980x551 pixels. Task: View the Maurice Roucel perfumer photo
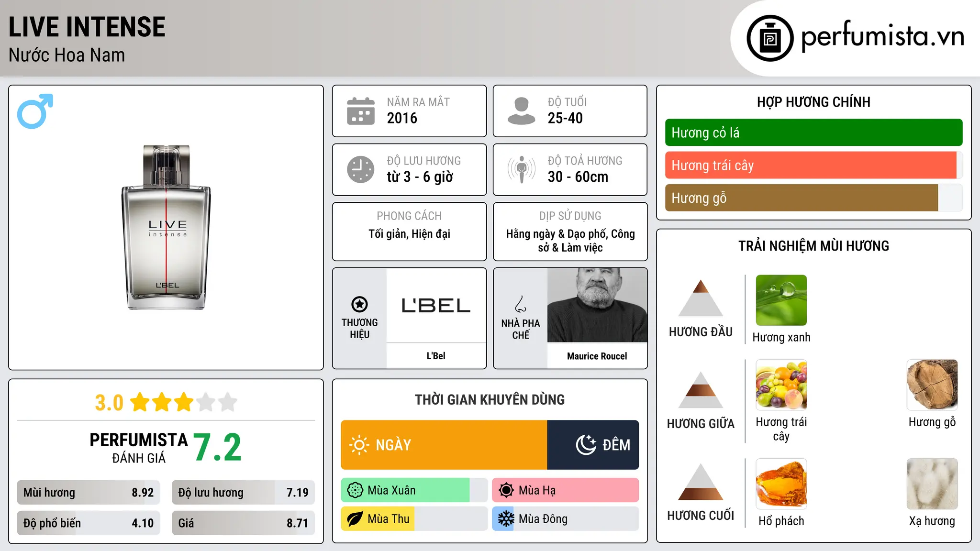pyautogui.click(x=597, y=306)
